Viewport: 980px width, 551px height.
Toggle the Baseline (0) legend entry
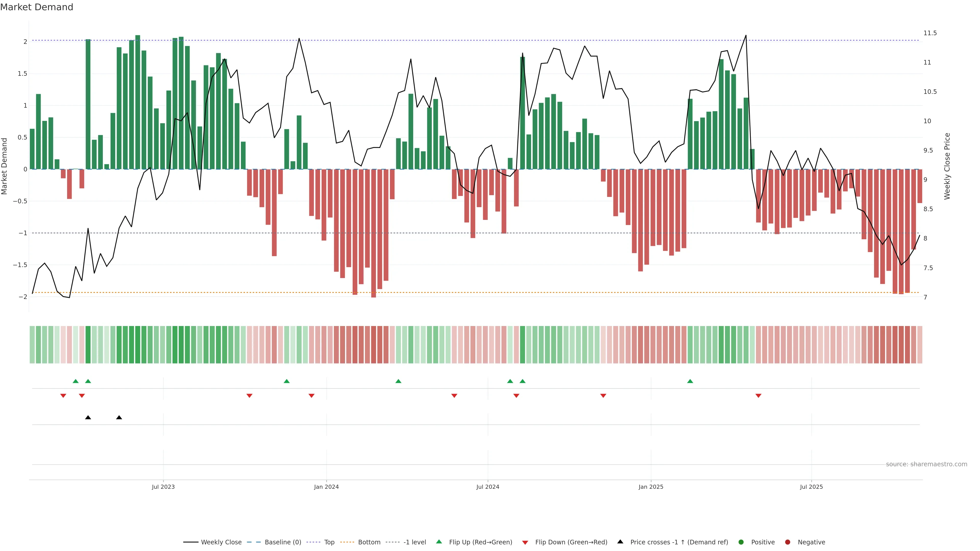[x=283, y=542]
